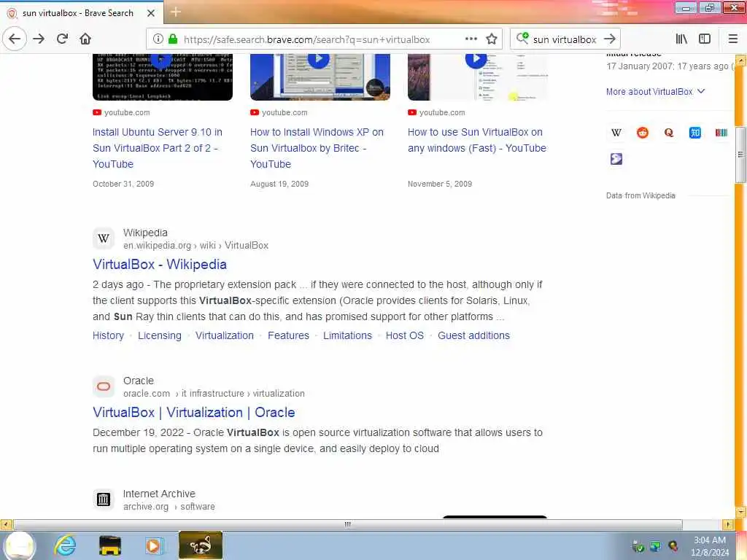Open the Limitations sublink
The image size is (747, 560).
coord(347,335)
